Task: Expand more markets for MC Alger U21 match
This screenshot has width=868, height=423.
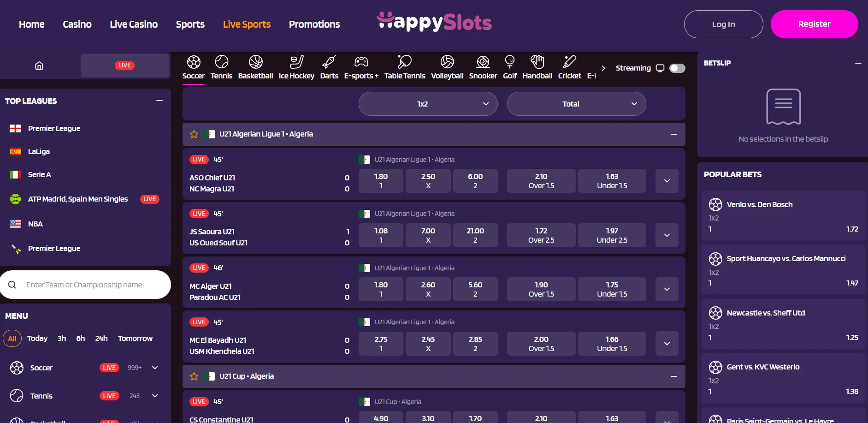Action: pyautogui.click(x=667, y=289)
